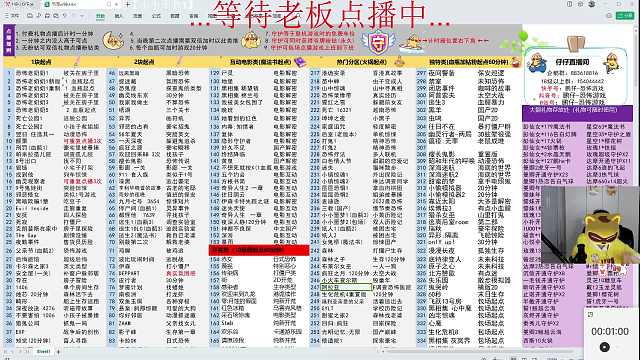Viewport: 640px width, 360px height.
Task: Select the 页面 ribbon tab
Action: [x=138, y=16]
